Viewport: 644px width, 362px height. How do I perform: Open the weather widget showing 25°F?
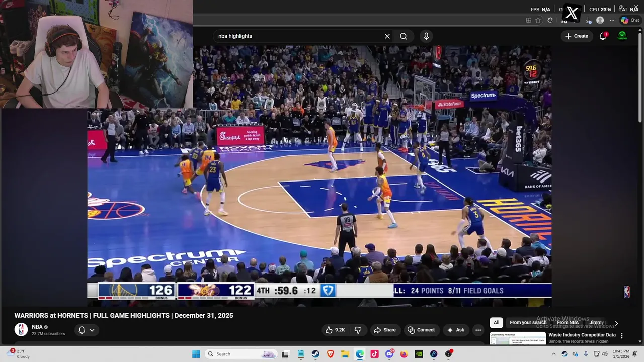(x=19, y=354)
